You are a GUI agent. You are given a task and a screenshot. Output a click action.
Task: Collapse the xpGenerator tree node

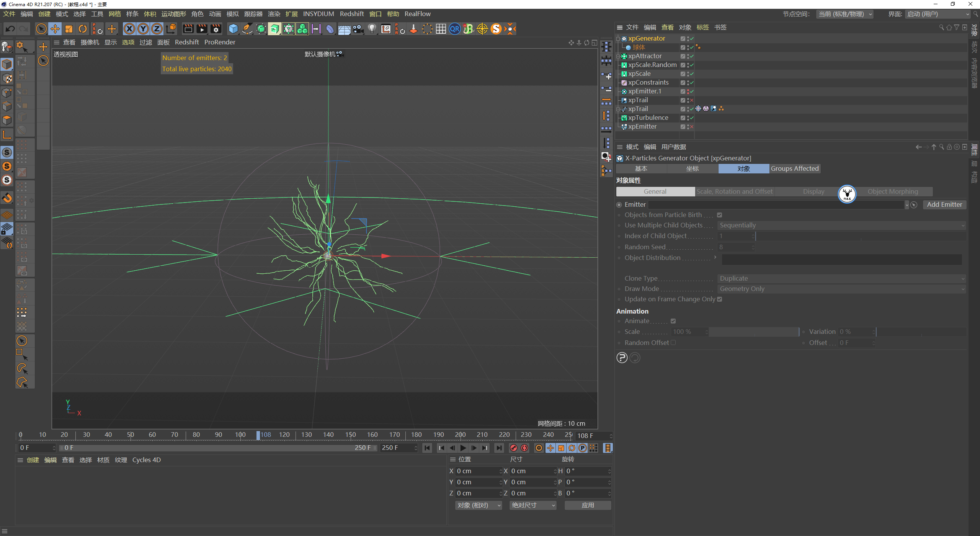click(618, 38)
